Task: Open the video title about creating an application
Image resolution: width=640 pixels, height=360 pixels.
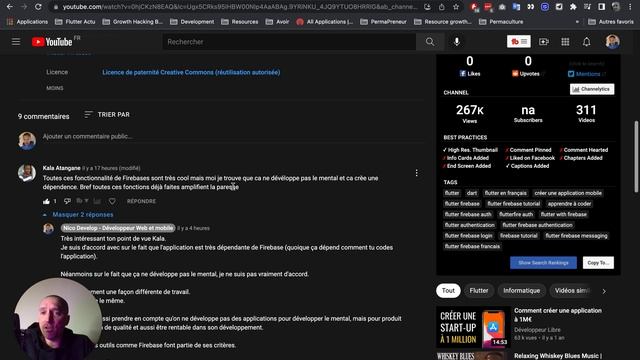Action: point(558,315)
